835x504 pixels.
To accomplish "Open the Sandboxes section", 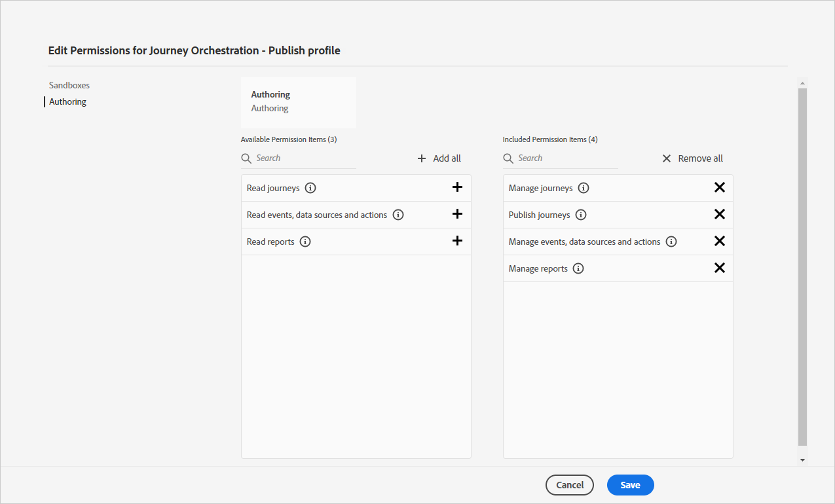I will point(69,85).
